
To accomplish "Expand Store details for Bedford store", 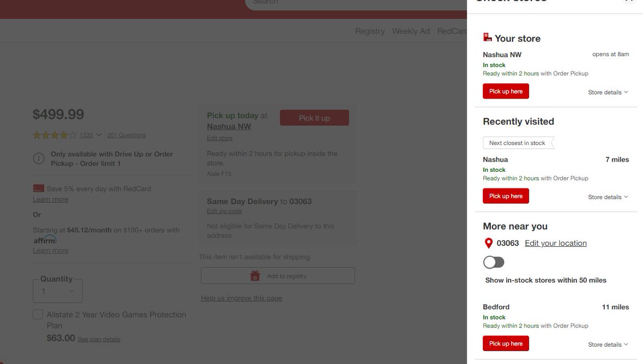I will (608, 345).
